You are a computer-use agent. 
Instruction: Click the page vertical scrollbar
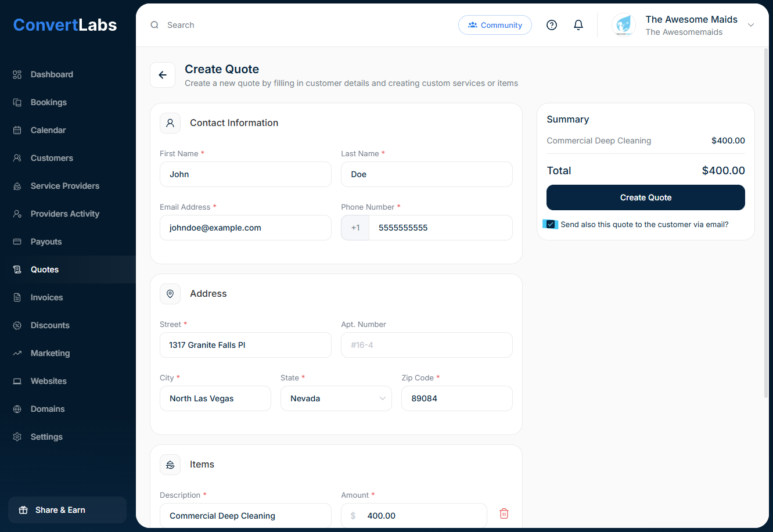[x=766, y=221]
